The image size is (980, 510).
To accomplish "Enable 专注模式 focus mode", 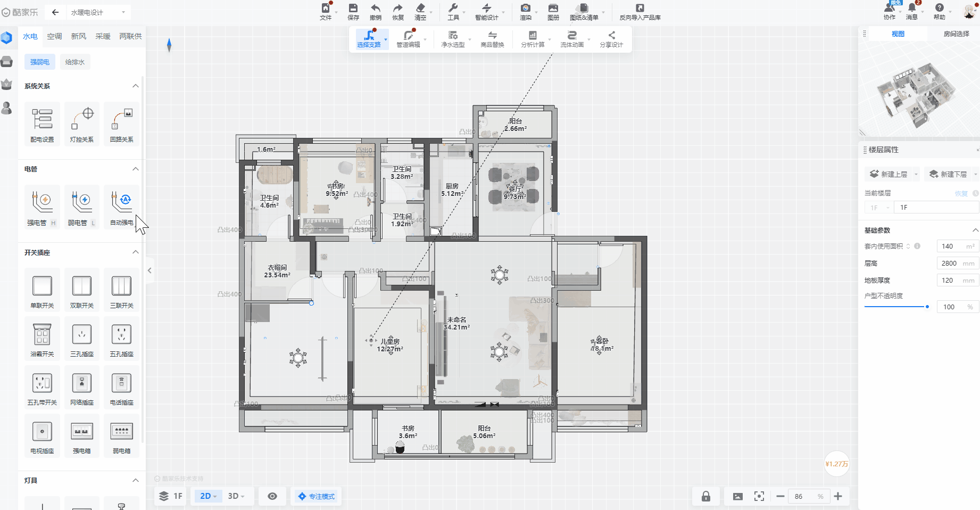I will click(x=317, y=496).
